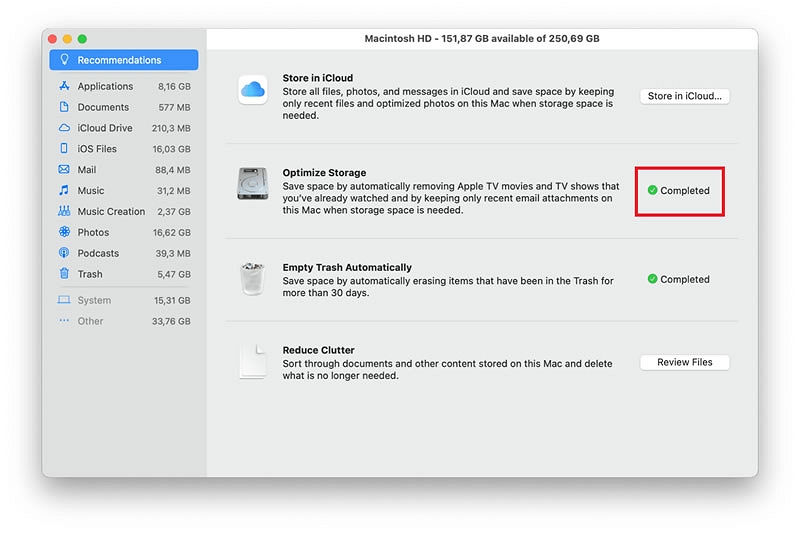Select the Trash label in sidebar
The width and height of the screenshot is (800, 533).
point(90,274)
